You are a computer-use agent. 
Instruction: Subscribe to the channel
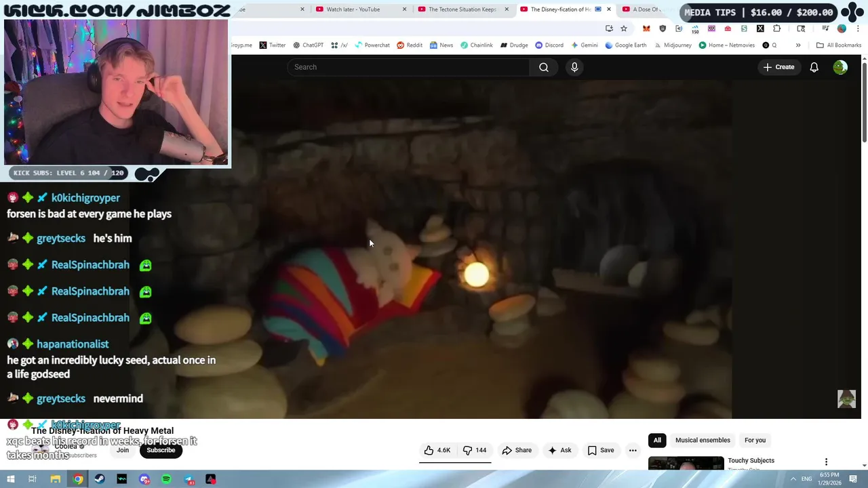coord(161,450)
